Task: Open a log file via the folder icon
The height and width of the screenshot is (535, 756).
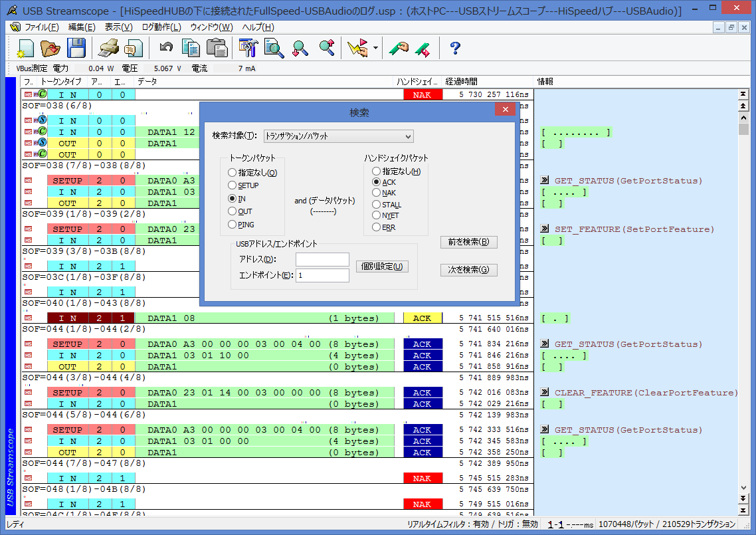Action: click(x=50, y=49)
